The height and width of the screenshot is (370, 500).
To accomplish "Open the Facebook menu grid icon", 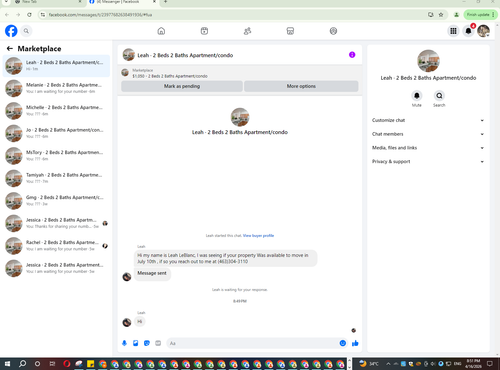I will [453, 31].
